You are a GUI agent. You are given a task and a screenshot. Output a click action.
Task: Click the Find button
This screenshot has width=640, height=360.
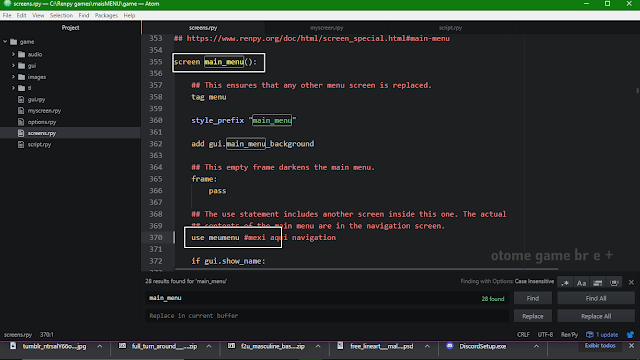[533, 298]
